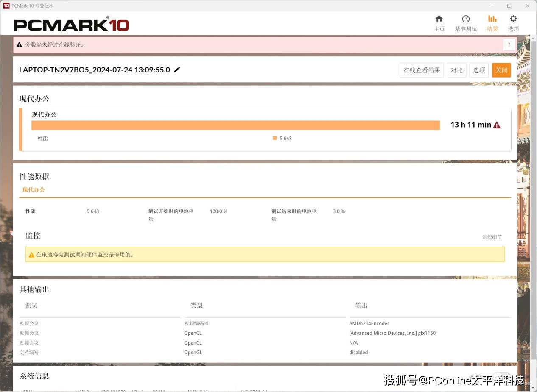The height and width of the screenshot is (392, 537).
Task: Maximize the PCMark 10 window
Action: pos(509,6)
